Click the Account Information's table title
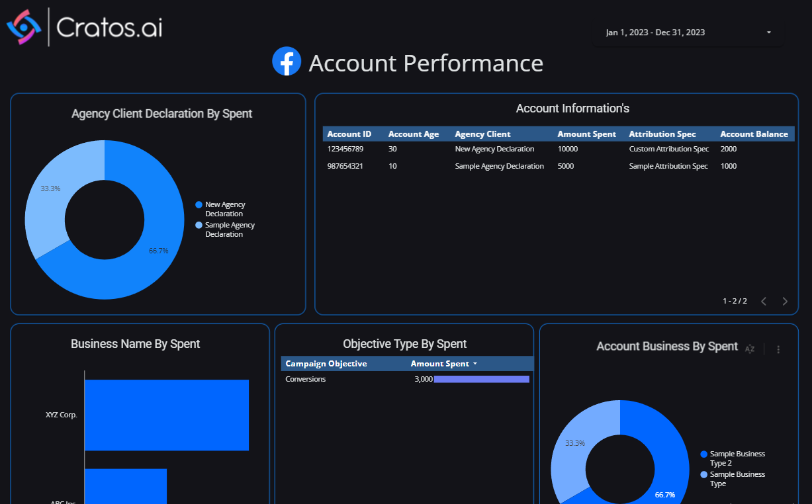 pos(572,108)
